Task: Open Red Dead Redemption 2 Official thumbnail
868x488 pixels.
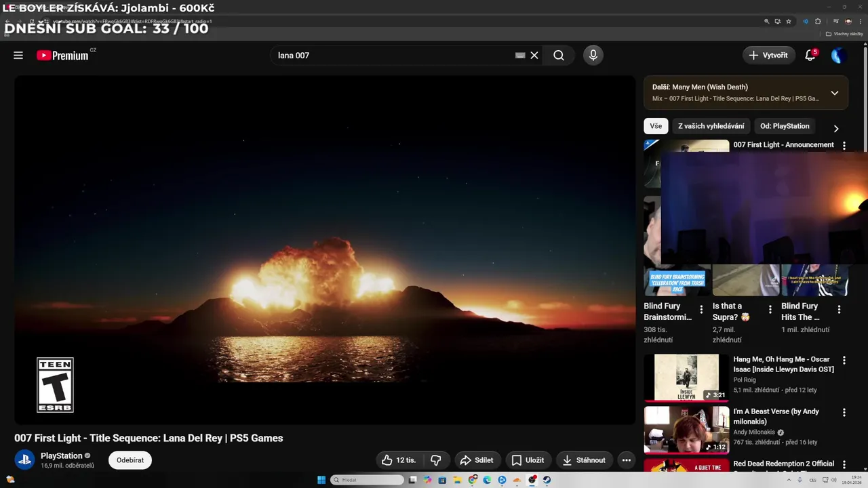Action: point(686,466)
